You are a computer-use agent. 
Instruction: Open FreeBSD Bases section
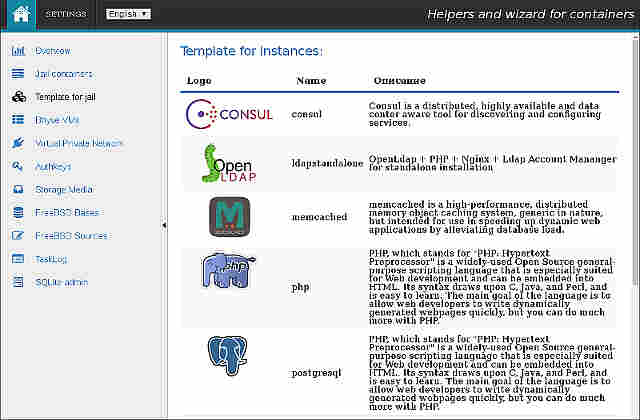[x=67, y=213]
